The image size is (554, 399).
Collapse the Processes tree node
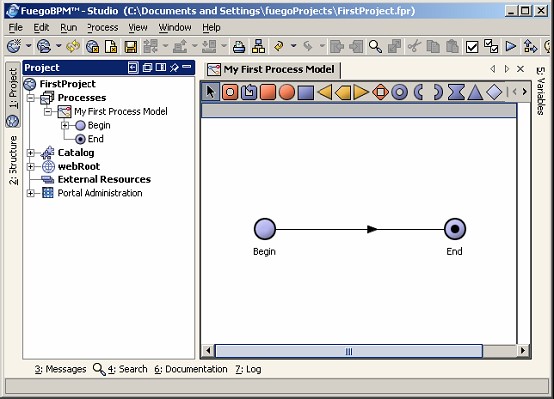(x=31, y=98)
